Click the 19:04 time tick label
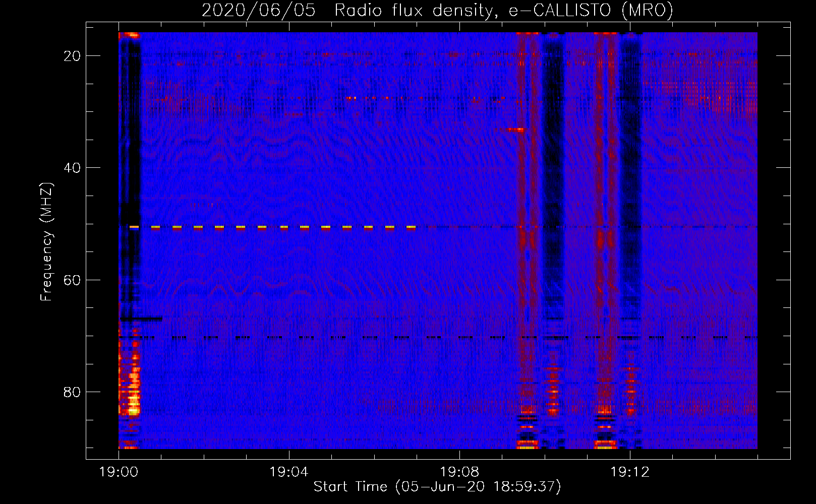Screen dimensions: 816x504 coord(289,472)
